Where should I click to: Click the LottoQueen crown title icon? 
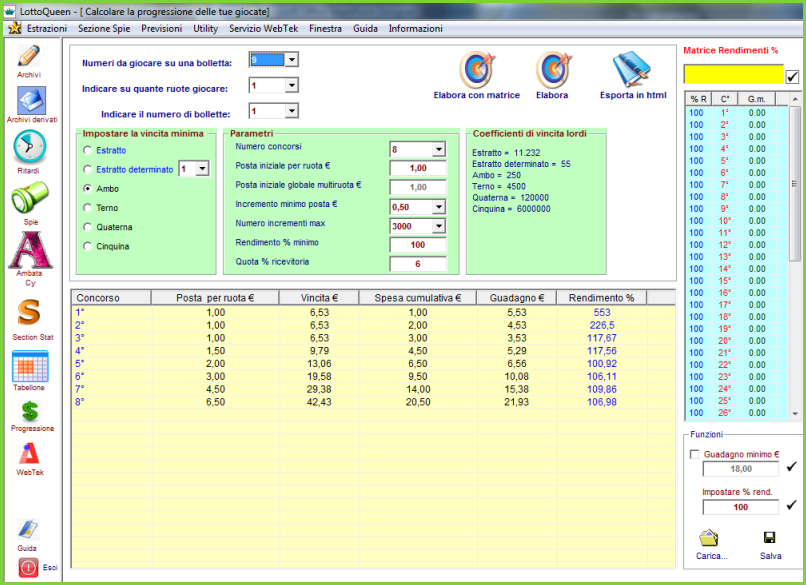pyautogui.click(x=9, y=11)
